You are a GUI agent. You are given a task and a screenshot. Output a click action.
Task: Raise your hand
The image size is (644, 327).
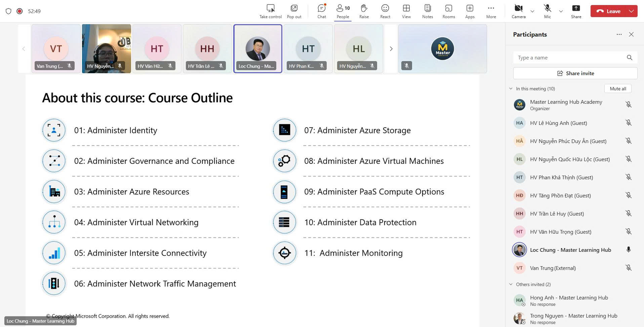point(364,11)
